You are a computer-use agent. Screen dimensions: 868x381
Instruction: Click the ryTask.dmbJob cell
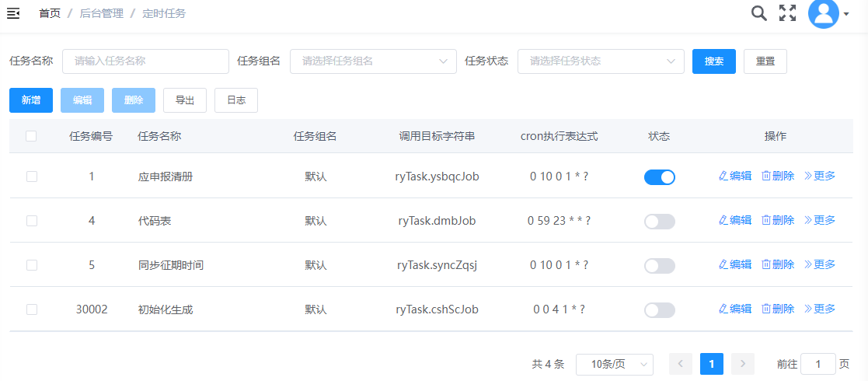[x=437, y=221]
